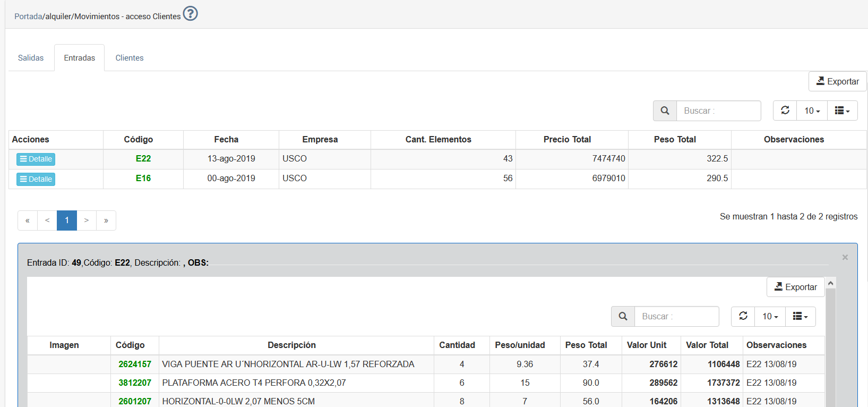Viewport: 868px width, 407px height.
Task: Open Detalle for entry E22
Action: 36,159
